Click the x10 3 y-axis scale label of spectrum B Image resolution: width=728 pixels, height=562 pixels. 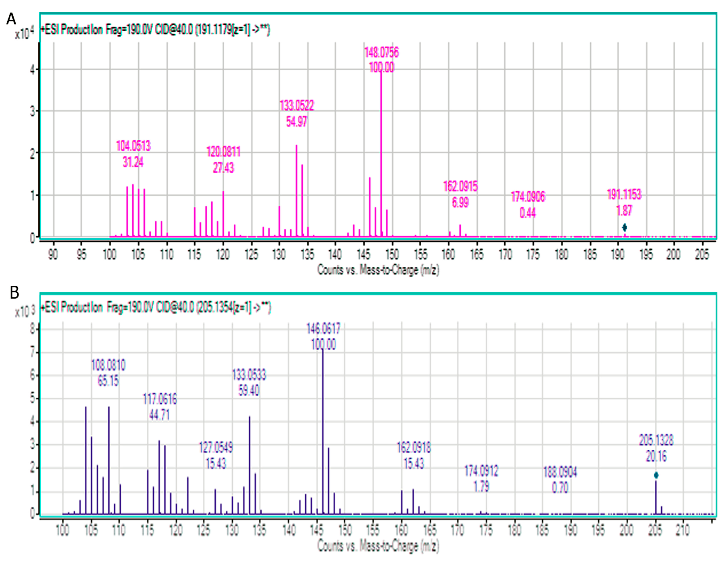pyautogui.click(x=25, y=311)
